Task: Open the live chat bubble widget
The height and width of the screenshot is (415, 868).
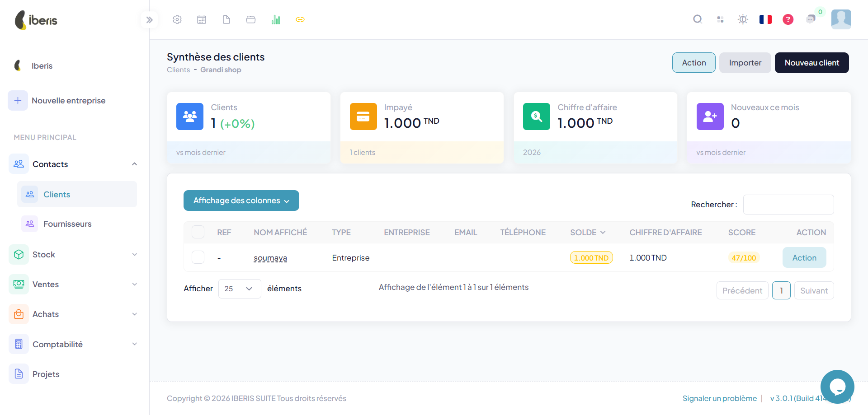Action: click(837, 387)
